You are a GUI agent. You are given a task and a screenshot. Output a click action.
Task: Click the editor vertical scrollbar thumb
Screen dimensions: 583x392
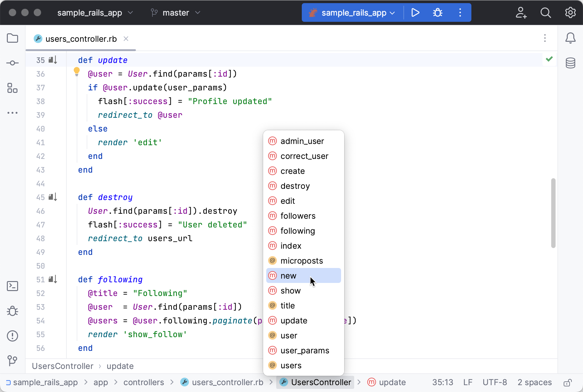[x=553, y=213]
